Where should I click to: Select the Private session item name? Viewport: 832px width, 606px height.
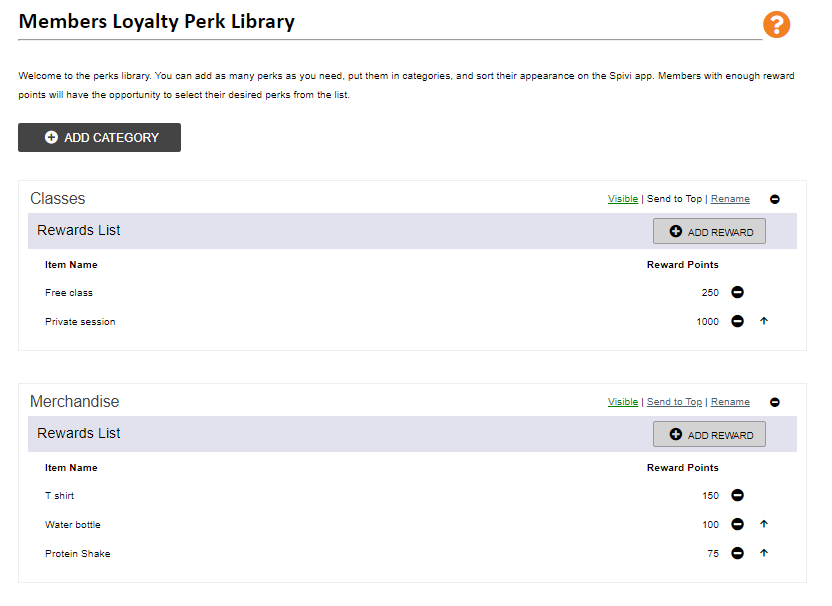[80, 322]
